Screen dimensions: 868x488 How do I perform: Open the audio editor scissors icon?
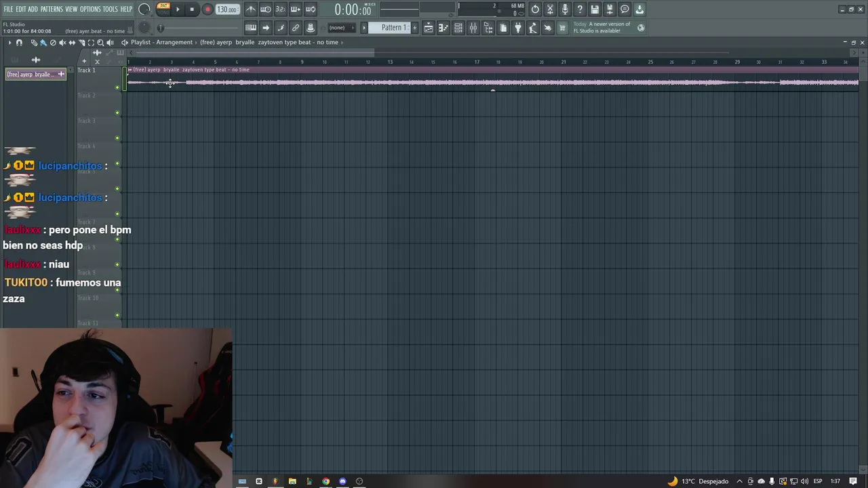pyautogui.click(x=550, y=9)
